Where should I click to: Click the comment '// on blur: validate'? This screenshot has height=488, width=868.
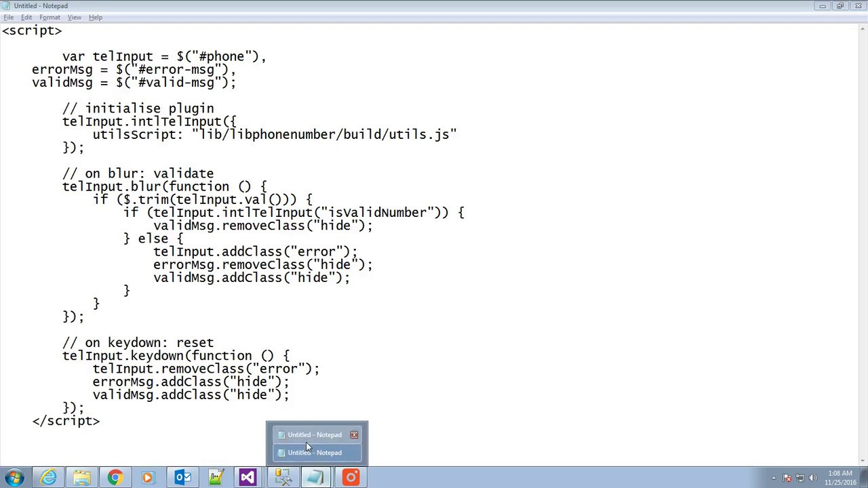138,174
